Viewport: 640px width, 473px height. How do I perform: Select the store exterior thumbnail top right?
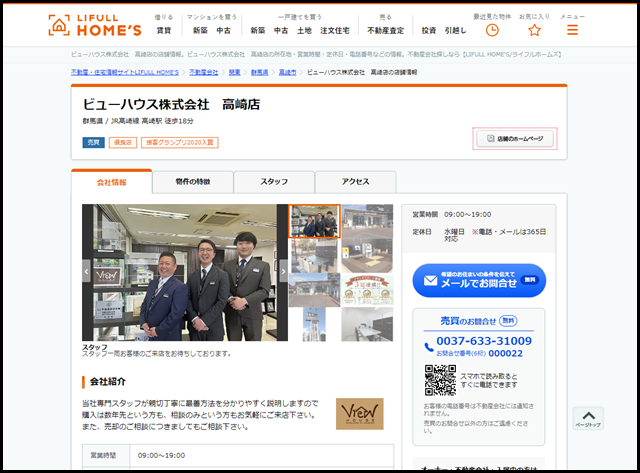coord(367,221)
